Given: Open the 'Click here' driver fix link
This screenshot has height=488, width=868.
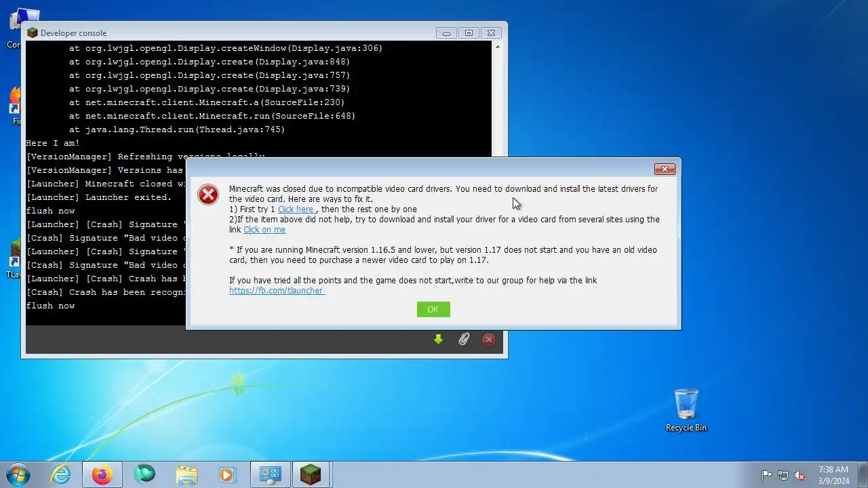Looking at the screenshot, I should click(296, 209).
